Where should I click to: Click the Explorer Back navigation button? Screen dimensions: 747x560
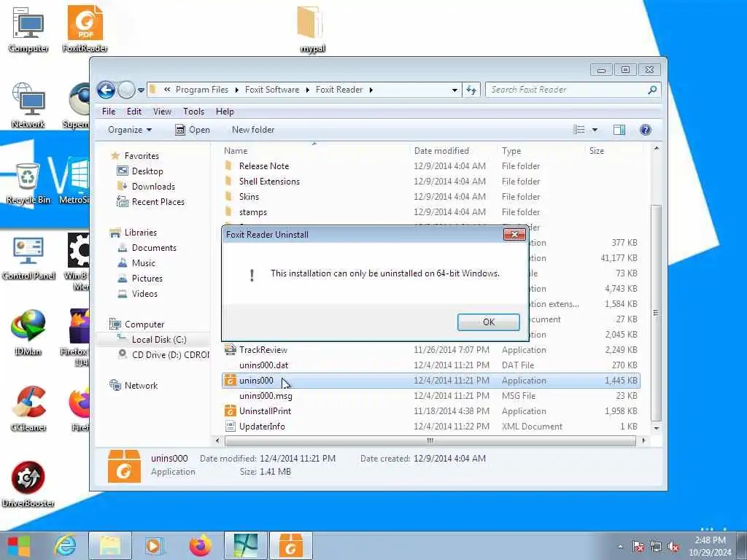pyautogui.click(x=107, y=90)
